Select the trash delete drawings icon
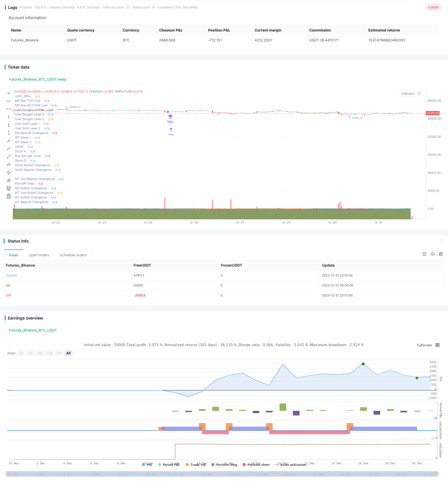This screenshot has height=484, width=448. (x=9, y=196)
